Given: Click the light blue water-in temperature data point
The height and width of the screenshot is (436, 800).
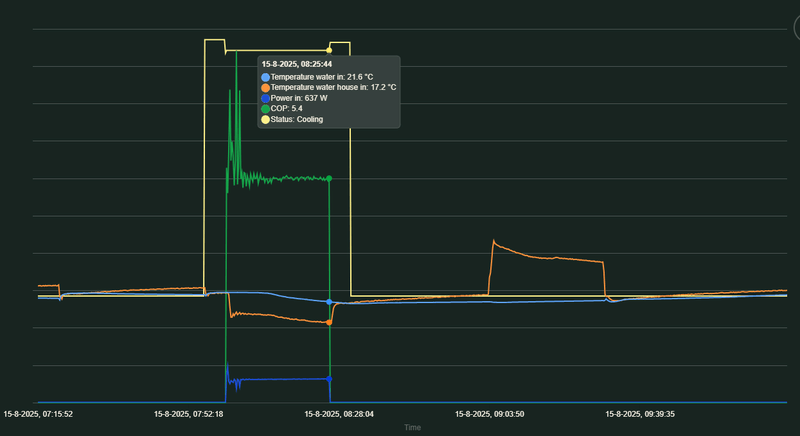Looking at the screenshot, I should [329, 302].
